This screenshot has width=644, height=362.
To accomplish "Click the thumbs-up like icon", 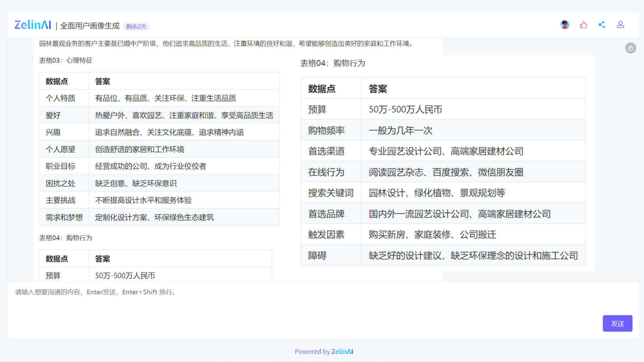I will 584,25.
